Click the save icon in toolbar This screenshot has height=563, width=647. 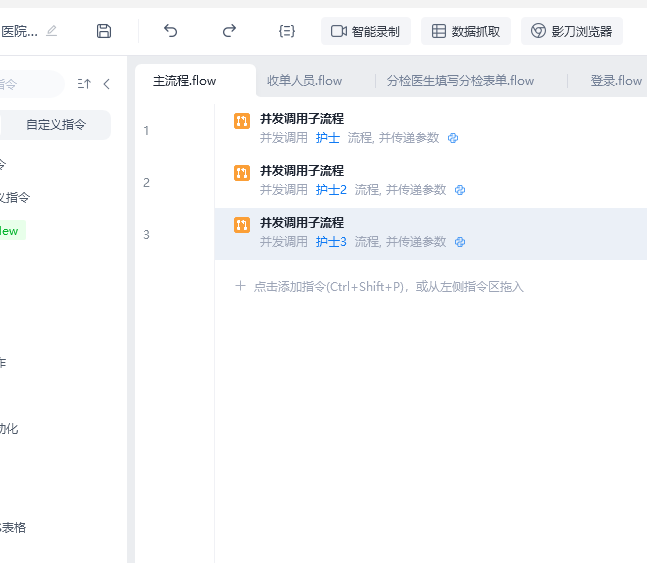[x=104, y=31]
